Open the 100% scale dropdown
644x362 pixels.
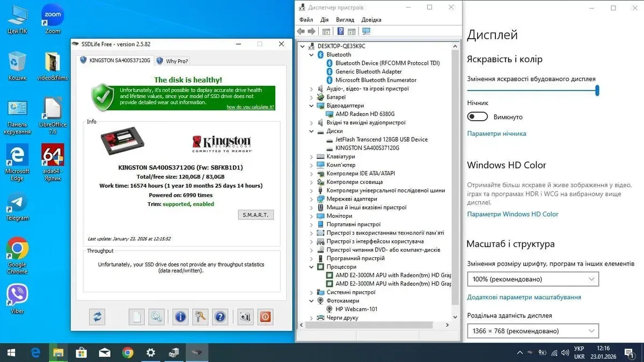[x=532, y=279]
